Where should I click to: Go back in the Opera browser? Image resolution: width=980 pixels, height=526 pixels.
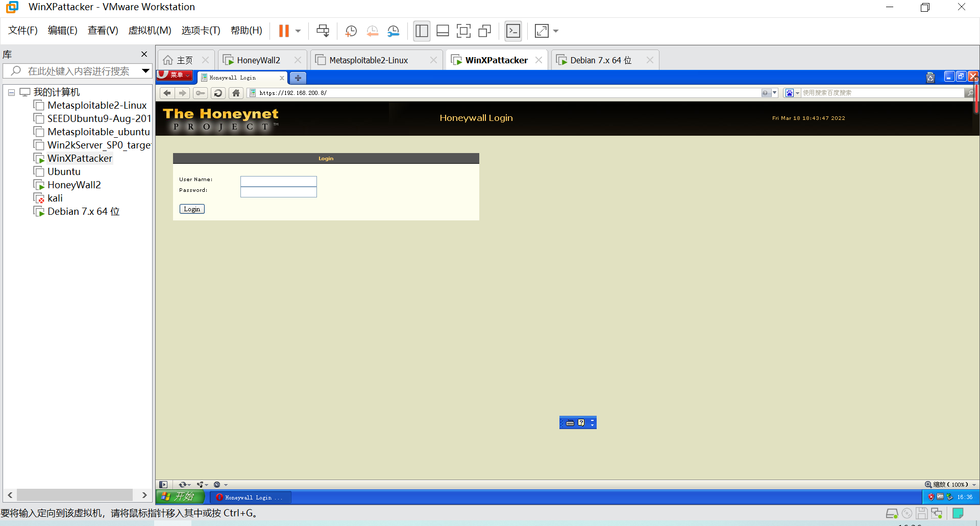click(167, 93)
